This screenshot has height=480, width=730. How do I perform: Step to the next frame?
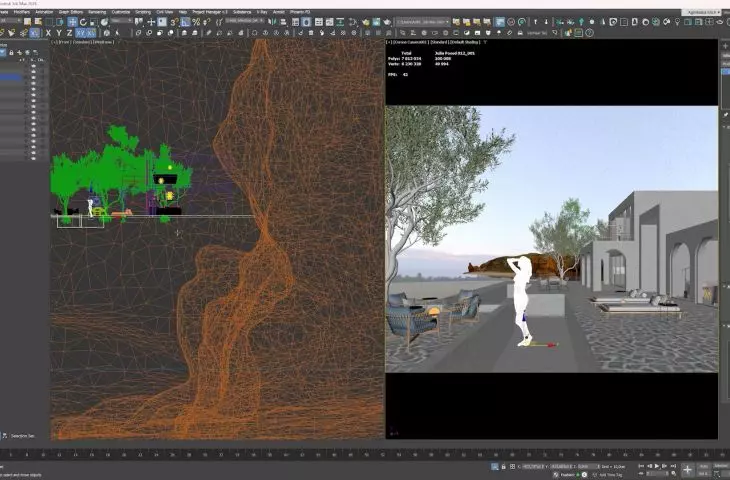pos(664,466)
